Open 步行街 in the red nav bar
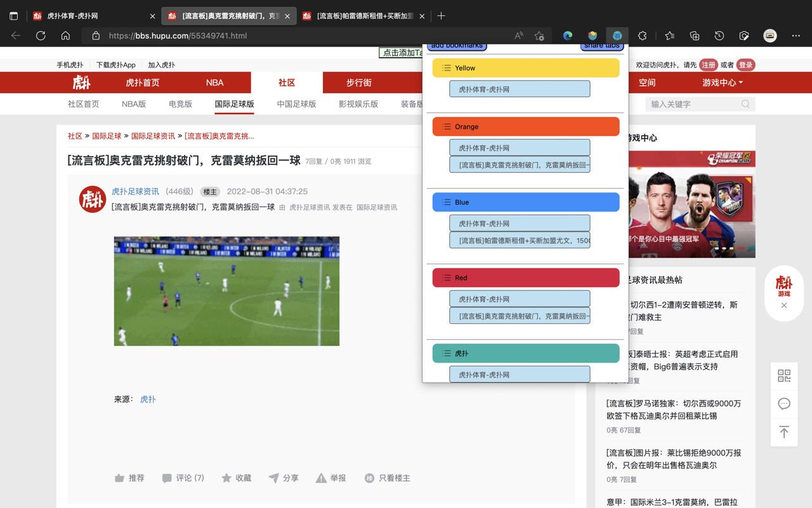This screenshot has width=812, height=508. tap(359, 83)
